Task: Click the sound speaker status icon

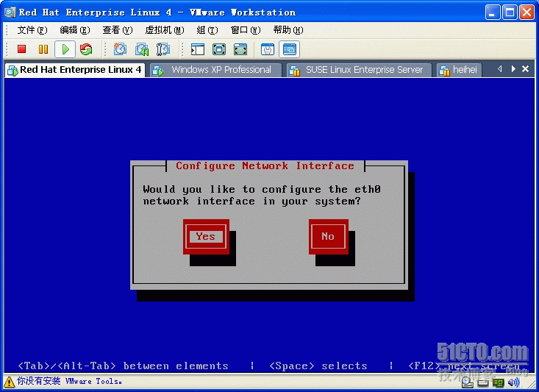Action: click(x=513, y=382)
